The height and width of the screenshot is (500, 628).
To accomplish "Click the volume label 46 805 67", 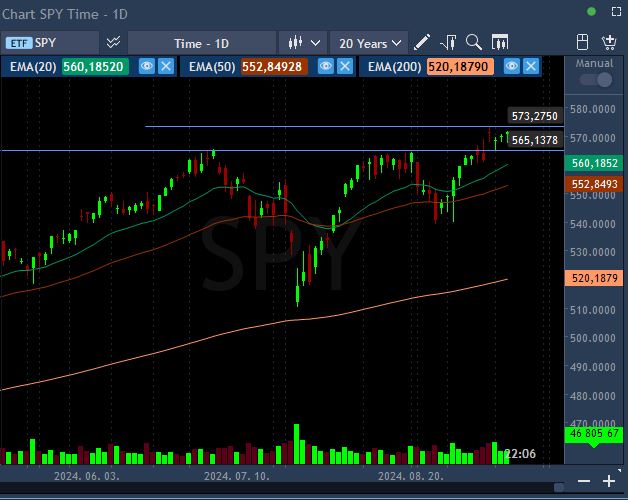I will pyautogui.click(x=594, y=433).
